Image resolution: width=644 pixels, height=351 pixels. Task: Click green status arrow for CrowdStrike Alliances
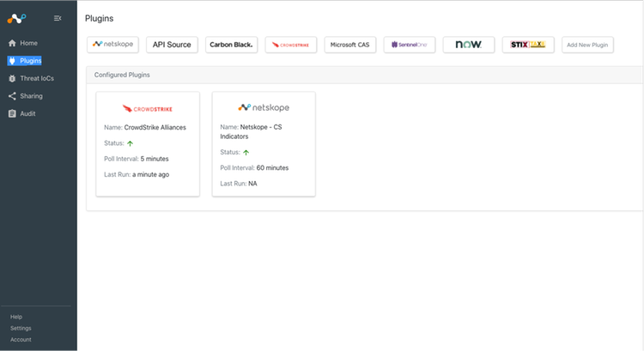click(x=131, y=143)
